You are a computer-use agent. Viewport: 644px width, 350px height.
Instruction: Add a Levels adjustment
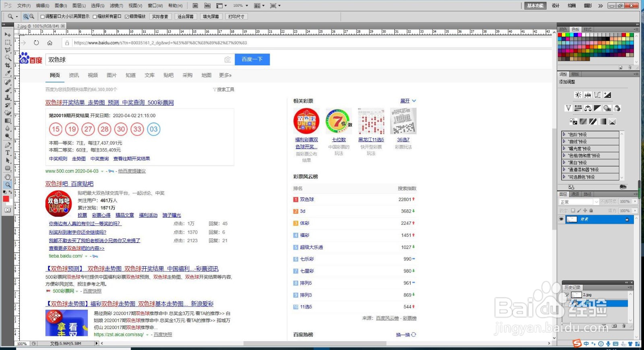(x=588, y=95)
